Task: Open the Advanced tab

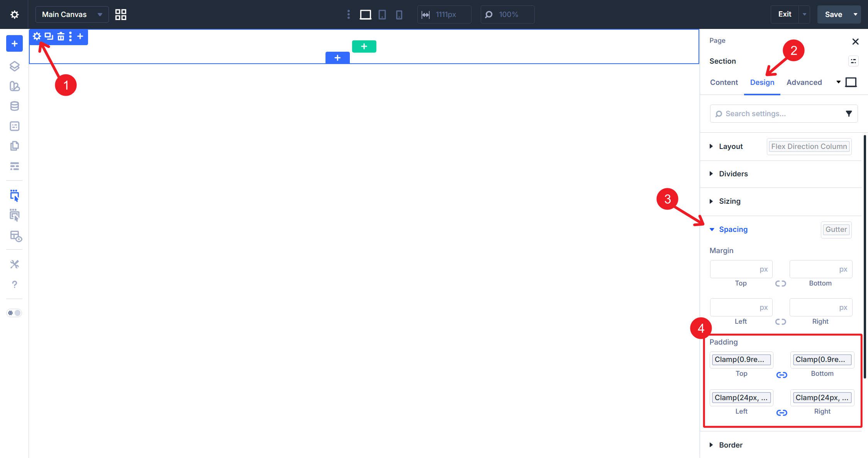Action: [804, 82]
